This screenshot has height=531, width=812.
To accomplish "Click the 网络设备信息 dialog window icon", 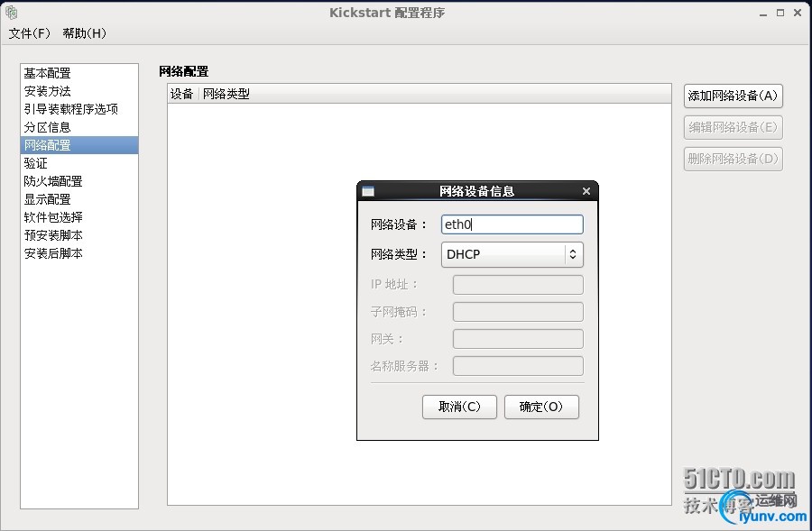I will click(x=368, y=191).
